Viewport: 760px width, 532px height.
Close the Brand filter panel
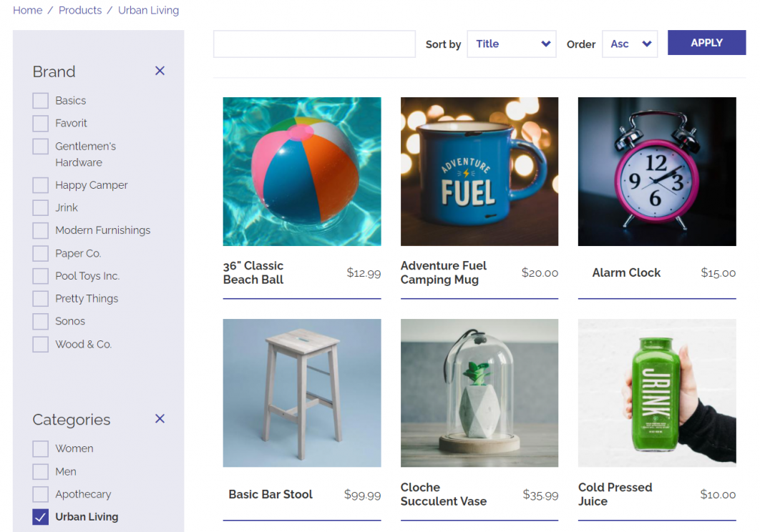(x=160, y=71)
